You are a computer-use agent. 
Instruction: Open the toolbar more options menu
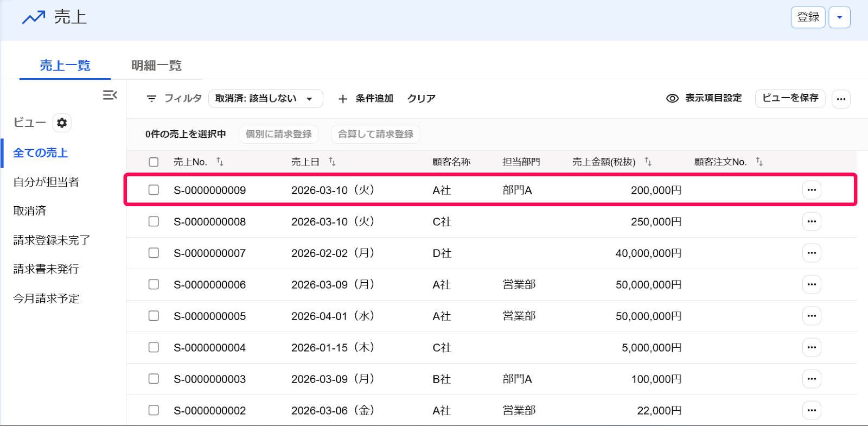tap(841, 99)
